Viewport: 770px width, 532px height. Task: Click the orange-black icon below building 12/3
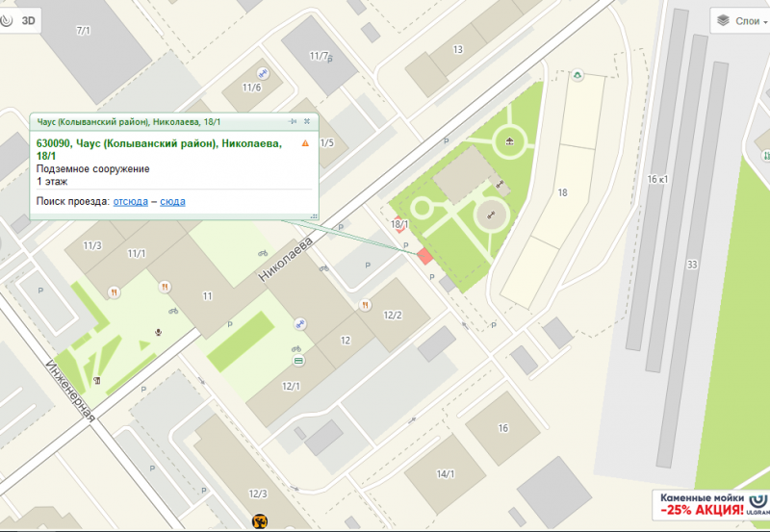[259, 522]
